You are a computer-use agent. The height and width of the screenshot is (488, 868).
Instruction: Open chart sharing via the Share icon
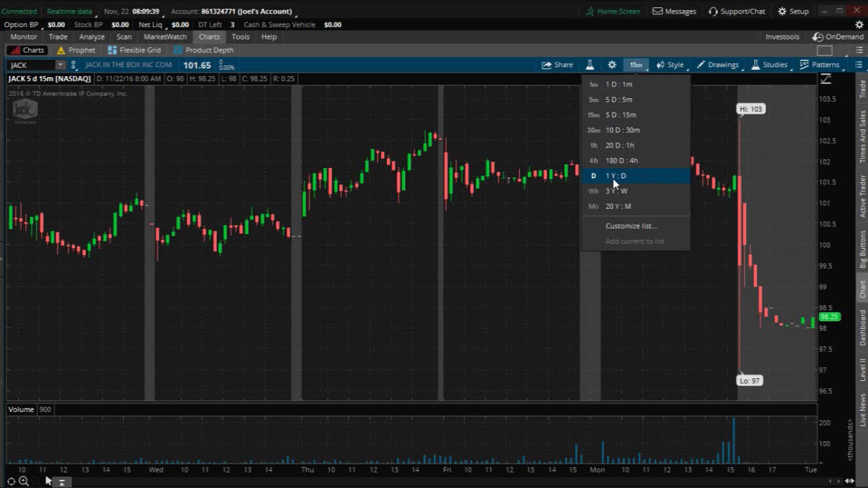click(x=557, y=65)
